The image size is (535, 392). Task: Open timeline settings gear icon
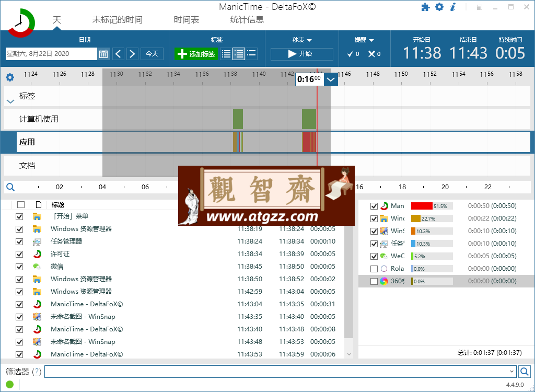[x=10, y=77]
